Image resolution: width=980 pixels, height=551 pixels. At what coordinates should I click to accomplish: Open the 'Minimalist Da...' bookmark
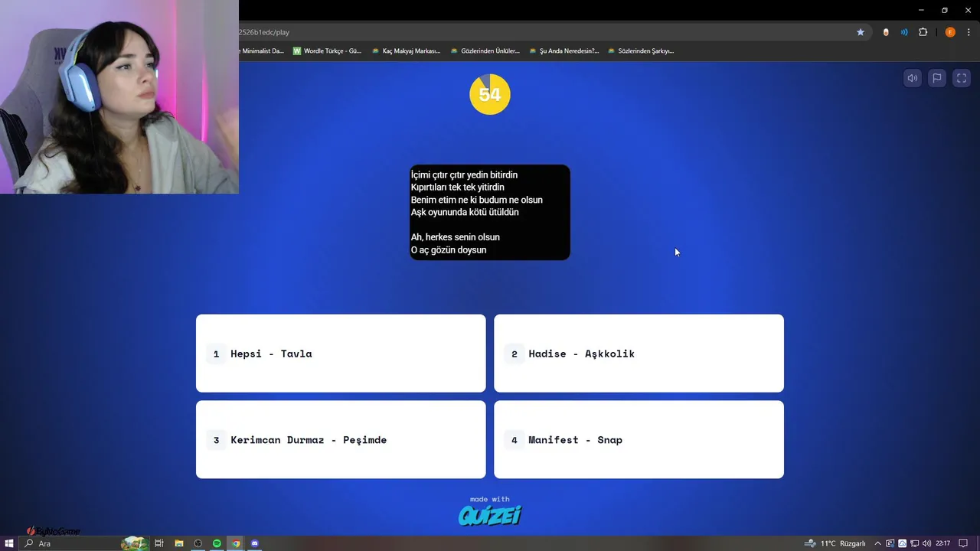coord(262,51)
